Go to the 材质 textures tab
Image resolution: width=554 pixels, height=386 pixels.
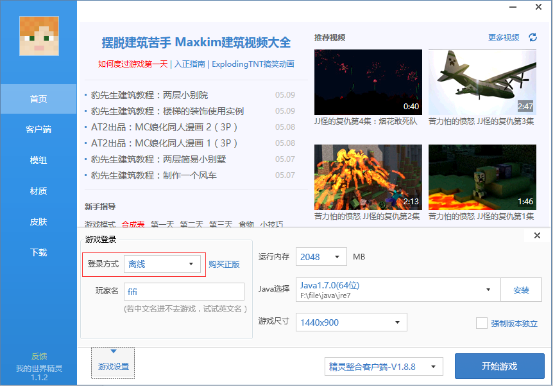pos(38,191)
